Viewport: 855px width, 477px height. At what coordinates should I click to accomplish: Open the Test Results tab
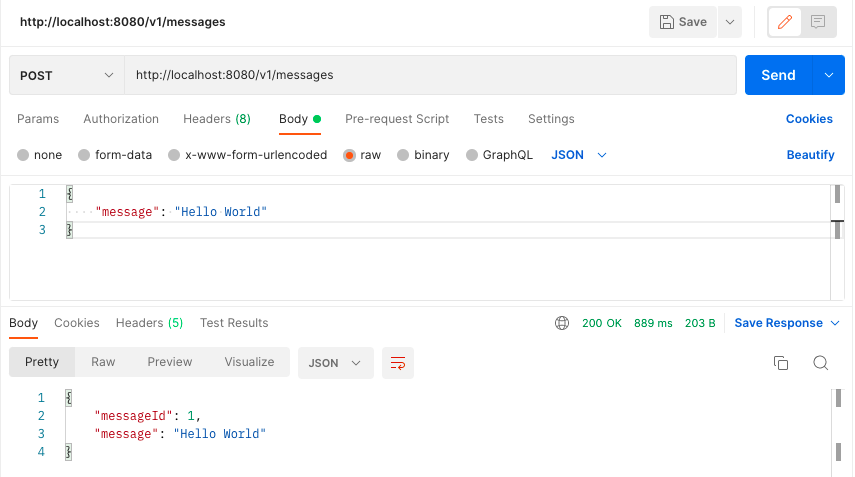pos(234,323)
